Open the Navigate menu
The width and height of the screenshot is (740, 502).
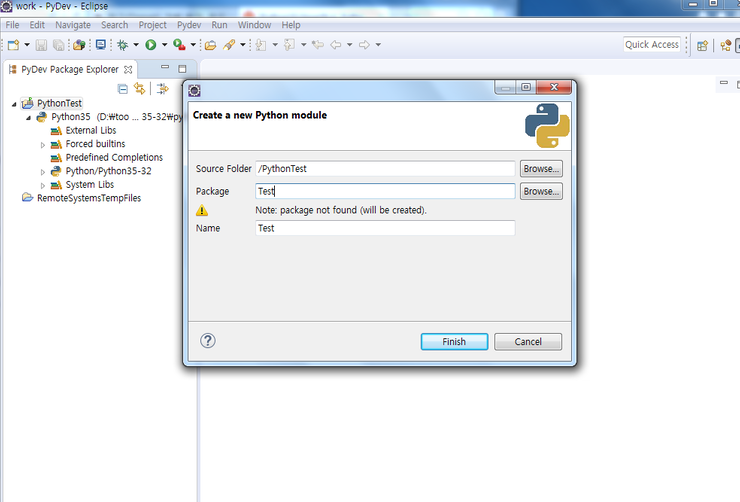[73, 25]
